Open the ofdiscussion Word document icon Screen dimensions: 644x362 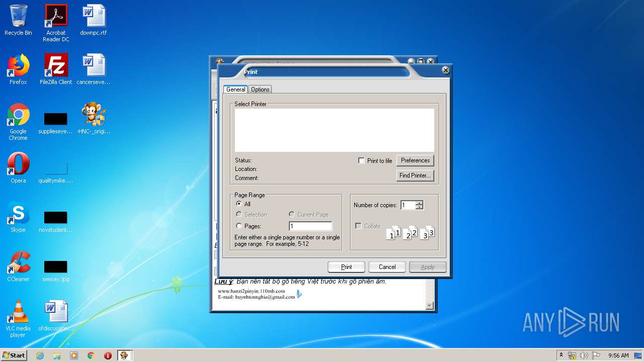pyautogui.click(x=56, y=316)
